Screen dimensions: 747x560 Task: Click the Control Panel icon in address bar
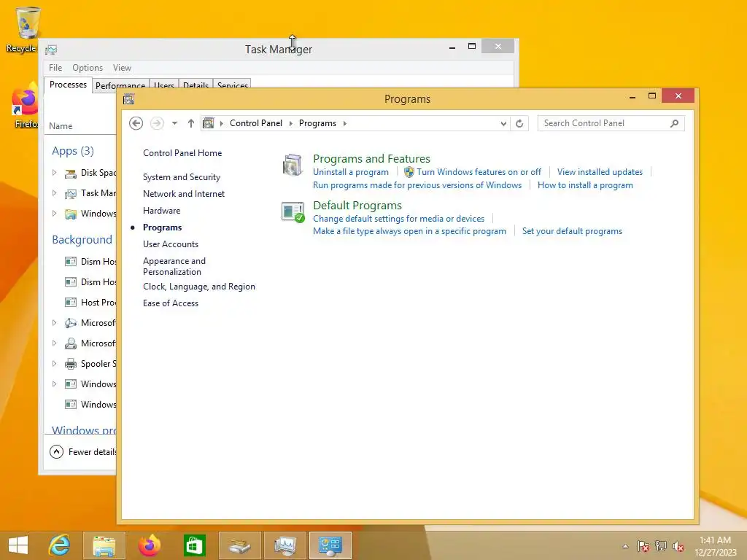[208, 123]
